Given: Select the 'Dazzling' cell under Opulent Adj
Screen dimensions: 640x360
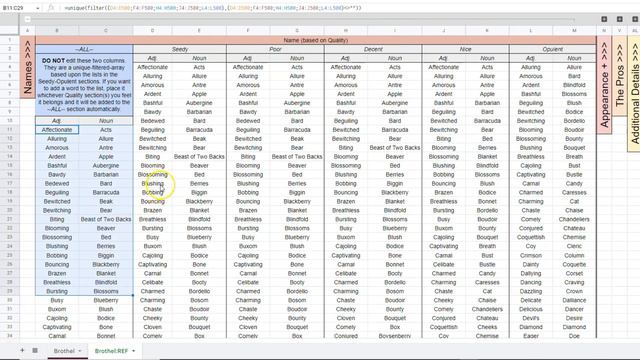Looking at the screenshot, I should (x=531, y=291).
